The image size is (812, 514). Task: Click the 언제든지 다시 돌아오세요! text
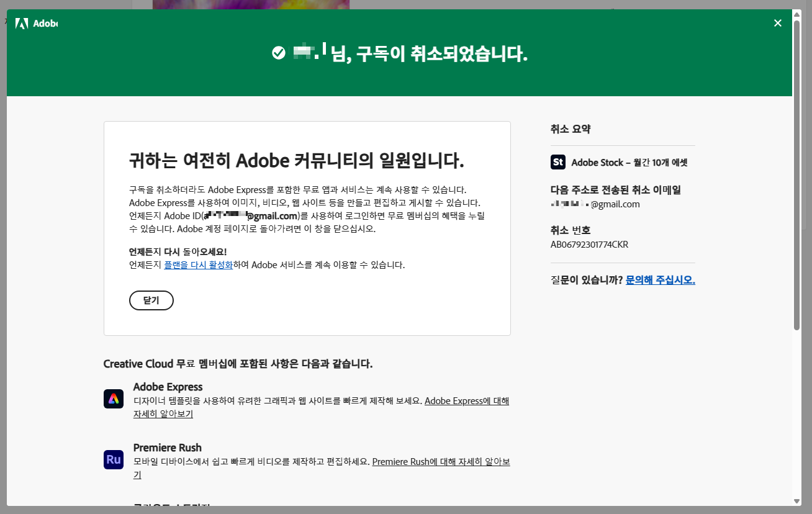point(178,252)
